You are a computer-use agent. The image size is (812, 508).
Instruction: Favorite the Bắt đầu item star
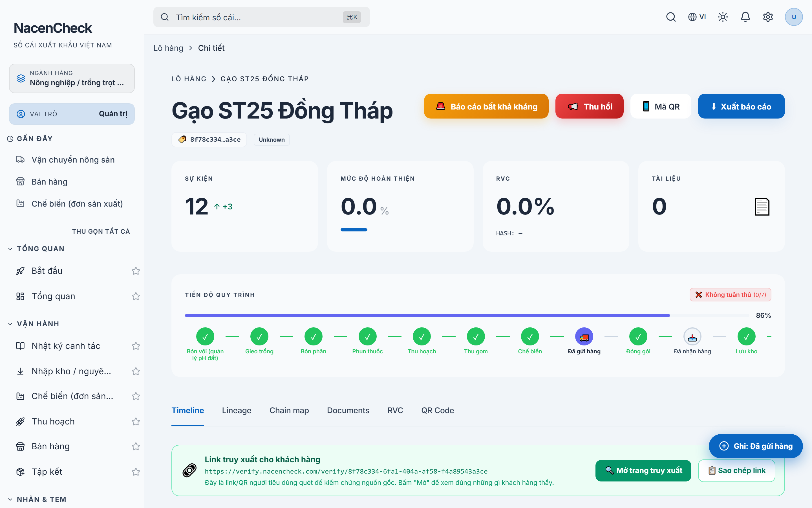(136, 271)
